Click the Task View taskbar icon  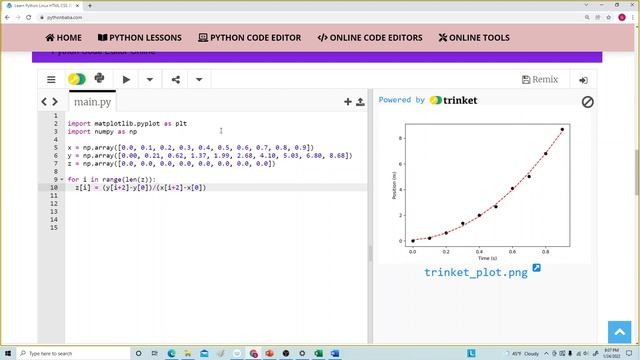[154, 353]
